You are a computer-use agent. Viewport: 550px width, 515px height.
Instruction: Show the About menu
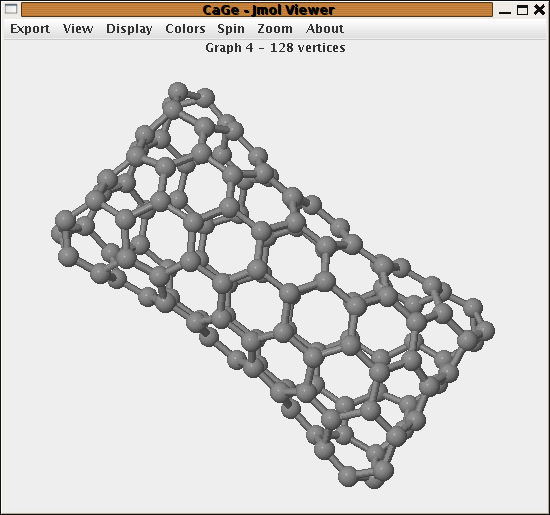[x=325, y=29]
